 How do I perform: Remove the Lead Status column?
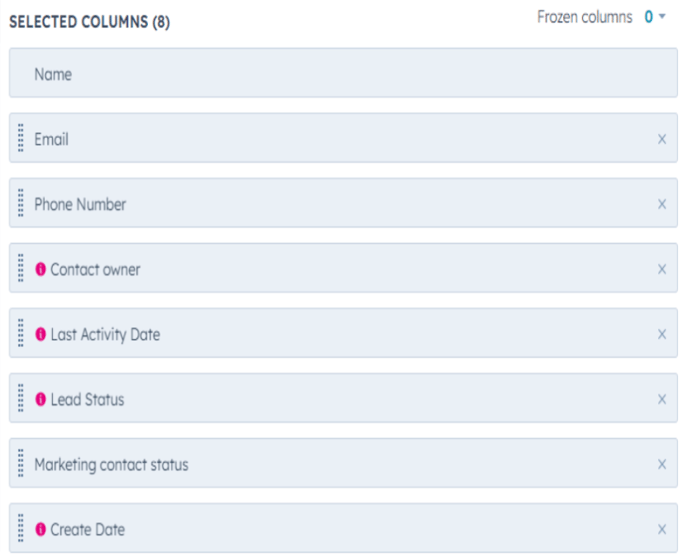click(662, 399)
